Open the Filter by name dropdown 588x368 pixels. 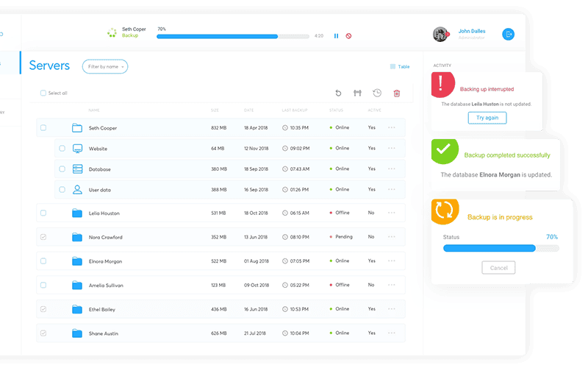(x=105, y=66)
